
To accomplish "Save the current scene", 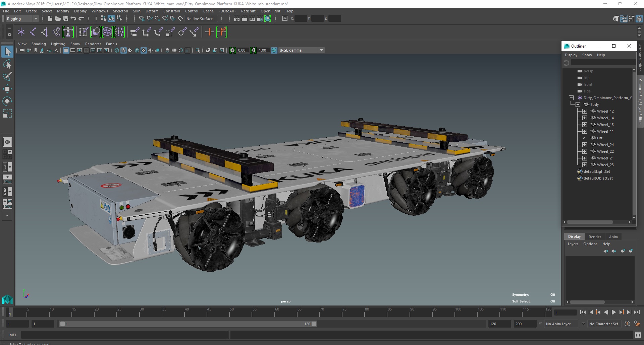I will pos(66,19).
